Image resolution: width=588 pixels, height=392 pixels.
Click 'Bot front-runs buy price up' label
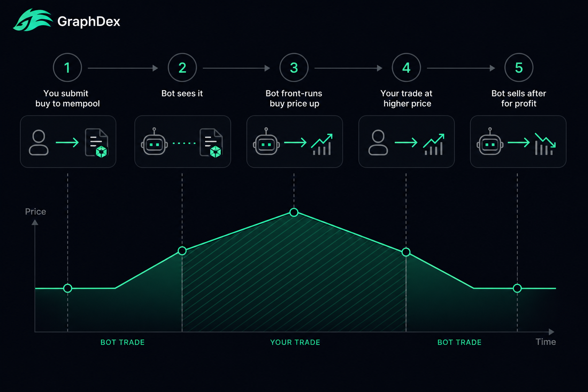pos(294,98)
